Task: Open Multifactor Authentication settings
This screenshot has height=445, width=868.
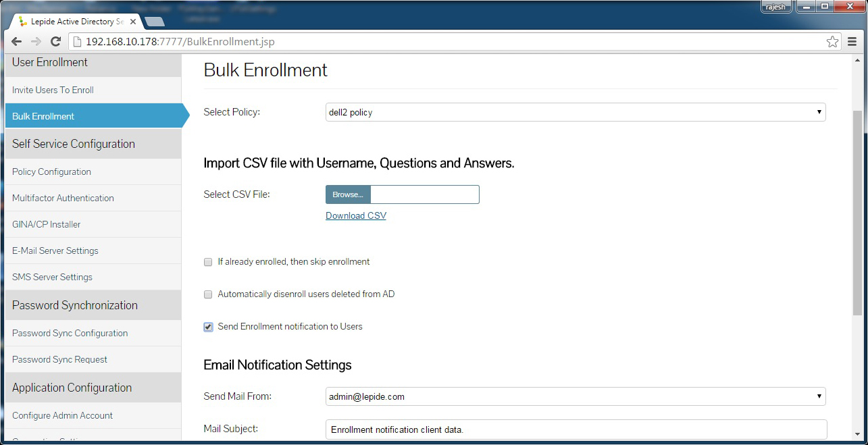Action: tap(63, 198)
